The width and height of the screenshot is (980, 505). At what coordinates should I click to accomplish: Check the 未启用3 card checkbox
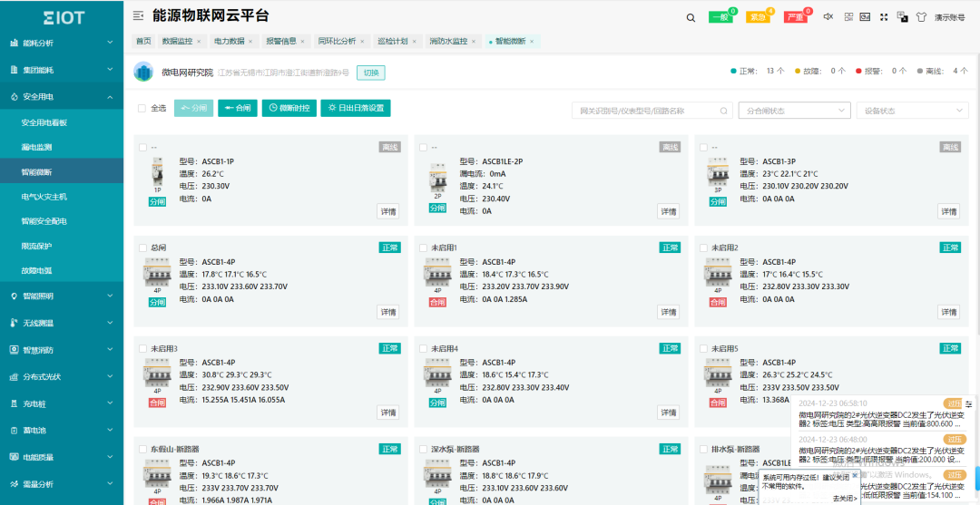[142, 348]
